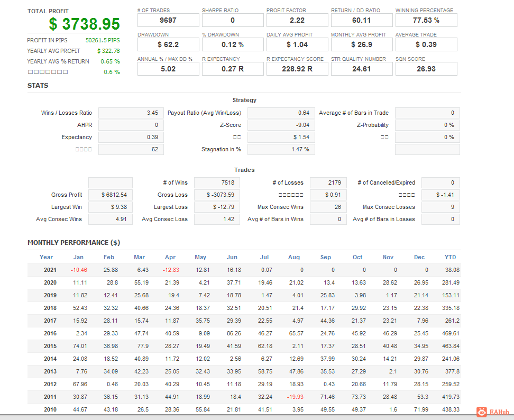Click the Monthly Avg Profit $ 26.9 box

click(362, 44)
